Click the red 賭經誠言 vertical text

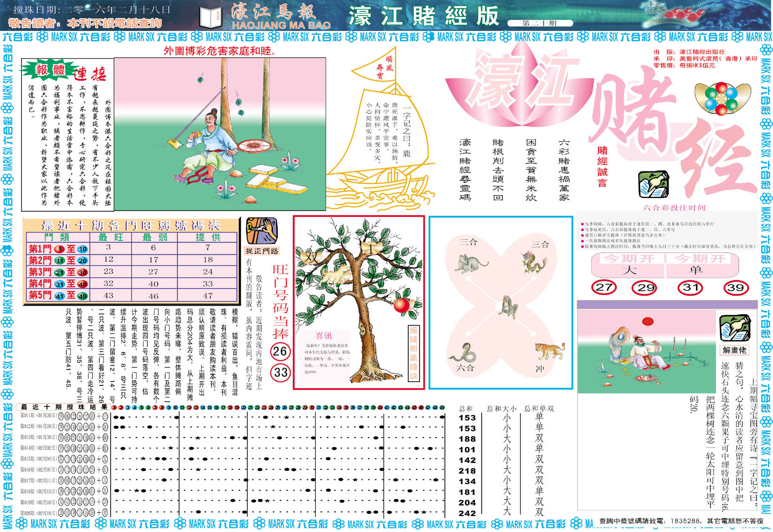coord(602,167)
